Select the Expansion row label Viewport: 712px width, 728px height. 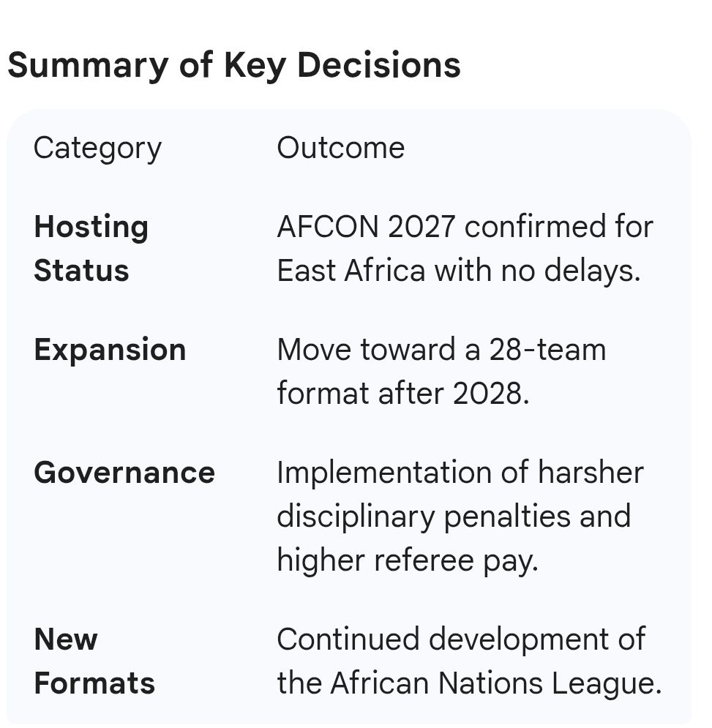click(110, 350)
